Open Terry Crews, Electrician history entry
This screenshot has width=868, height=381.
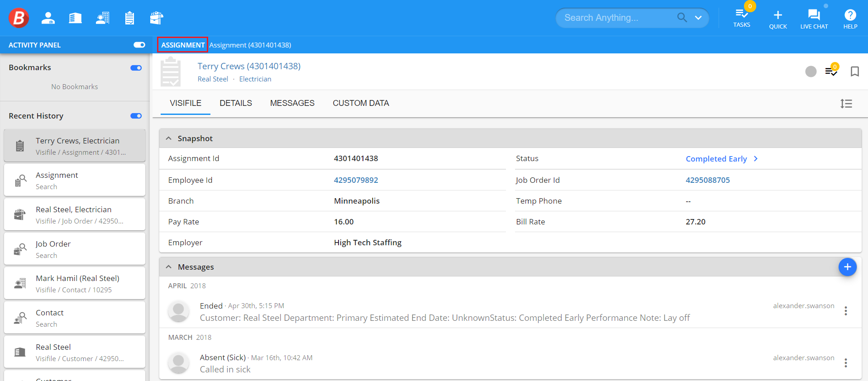[75, 146]
